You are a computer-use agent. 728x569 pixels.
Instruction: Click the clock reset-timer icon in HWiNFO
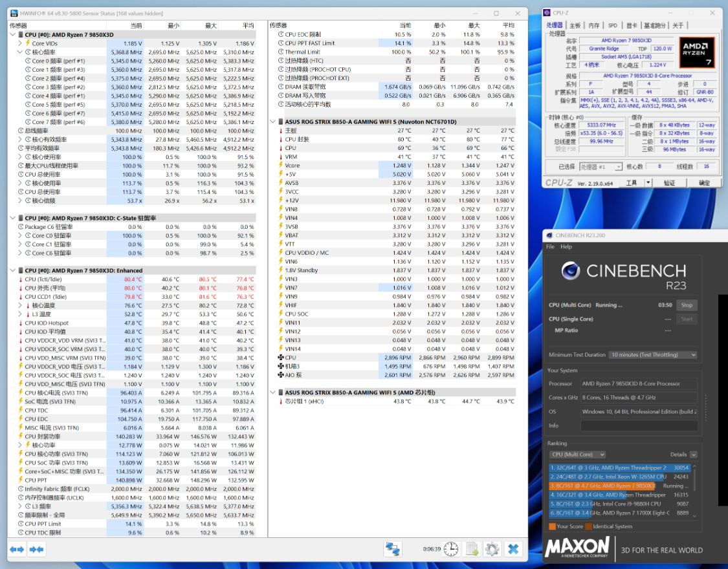451,550
